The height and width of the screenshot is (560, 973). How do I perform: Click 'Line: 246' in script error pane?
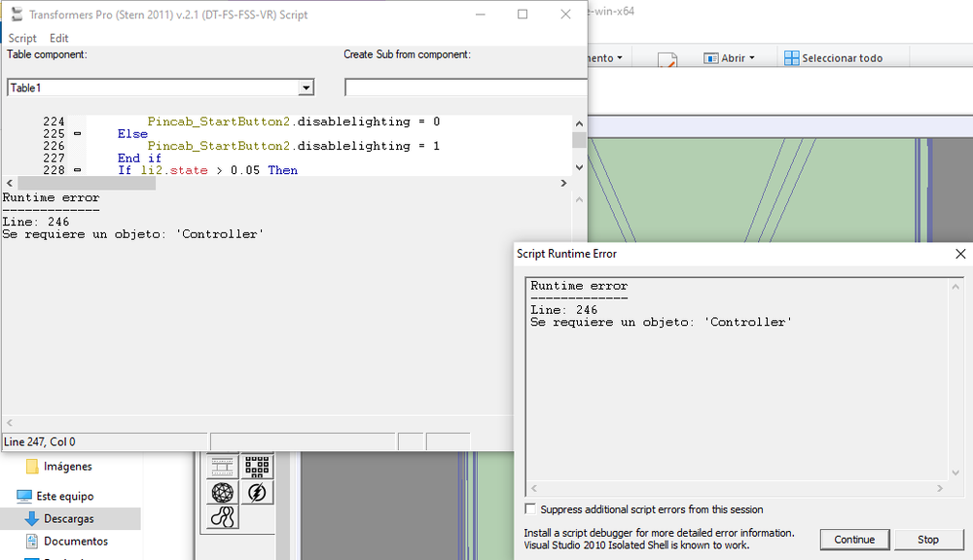point(36,222)
